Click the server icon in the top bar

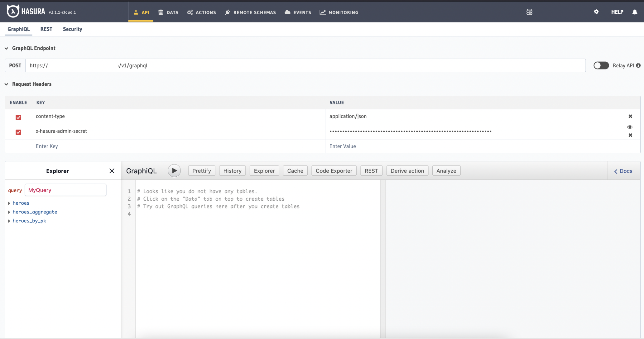point(529,12)
